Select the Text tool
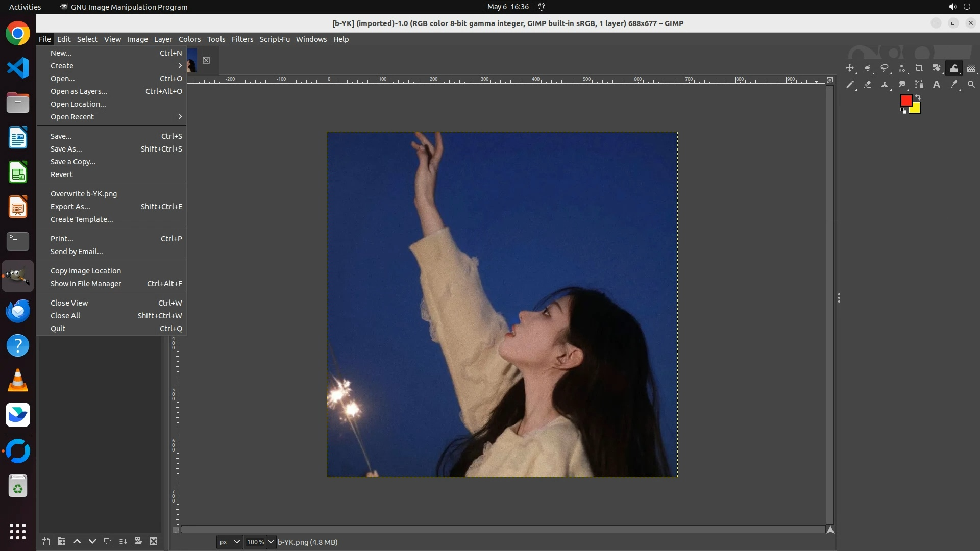The height and width of the screenshot is (551, 980). [x=937, y=85]
